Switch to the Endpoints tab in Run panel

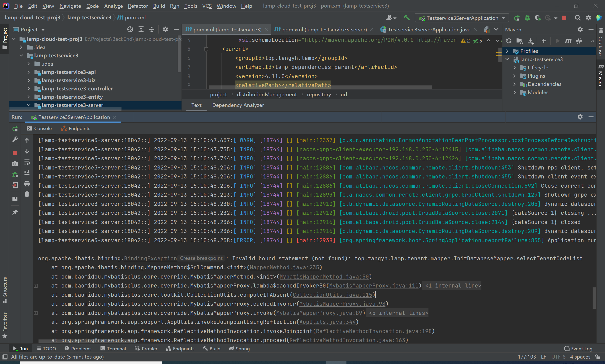coord(76,128)
